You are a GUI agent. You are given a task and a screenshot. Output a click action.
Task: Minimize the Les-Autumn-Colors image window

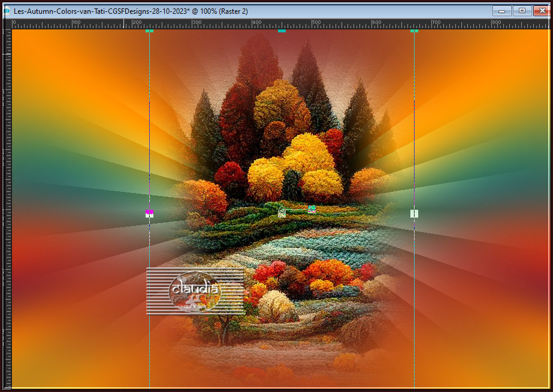pyautogui.click(x=502, y=11)
